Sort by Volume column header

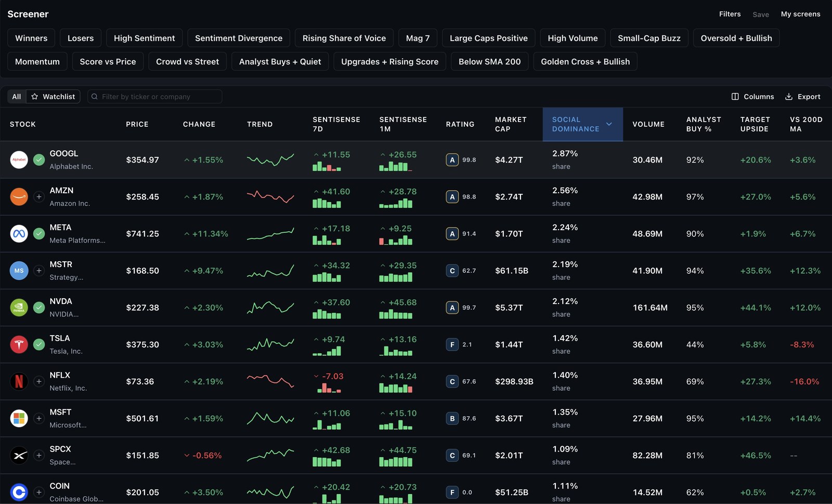(648, 124)
